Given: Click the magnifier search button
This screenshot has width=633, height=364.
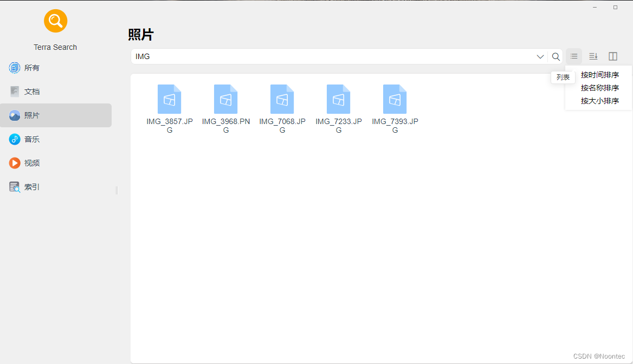Looking at the screenshot, I should point(556,56).
